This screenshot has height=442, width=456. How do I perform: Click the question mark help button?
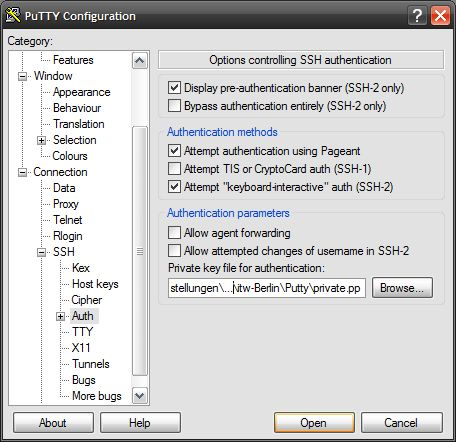click(x=417, y=15)
